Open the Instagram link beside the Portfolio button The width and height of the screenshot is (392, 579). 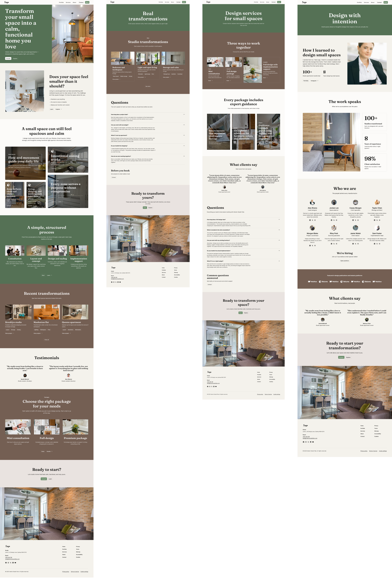pos(314,81)
